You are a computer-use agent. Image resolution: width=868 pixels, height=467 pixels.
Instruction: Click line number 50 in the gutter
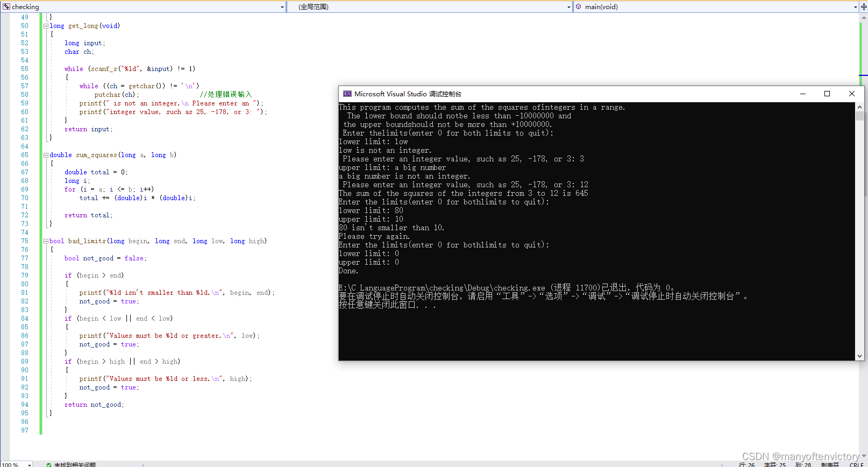point(25,26)
